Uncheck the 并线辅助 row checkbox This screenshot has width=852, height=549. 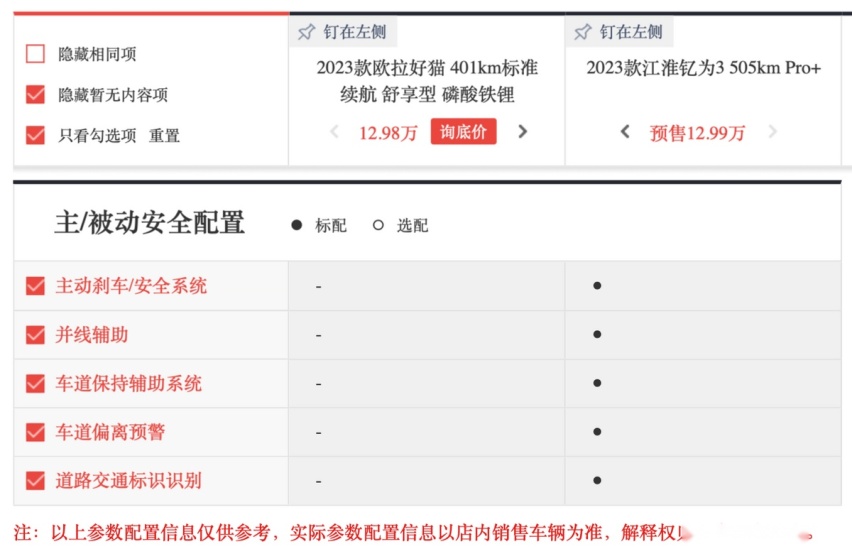[x=35, y=335]
